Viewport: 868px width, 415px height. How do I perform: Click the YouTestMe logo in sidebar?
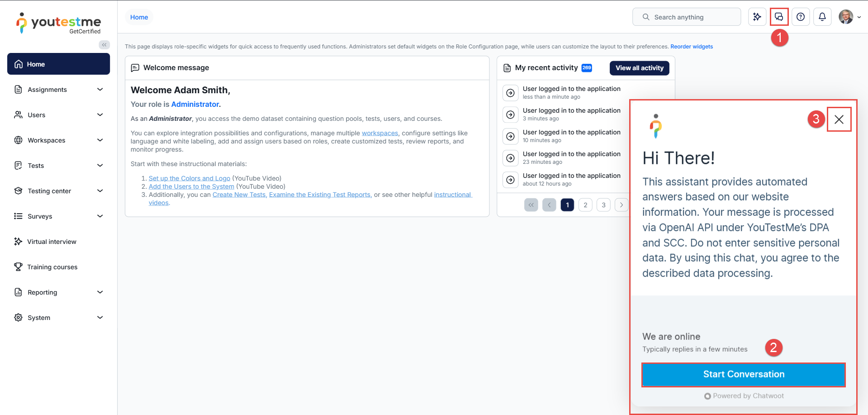point(59,23)
